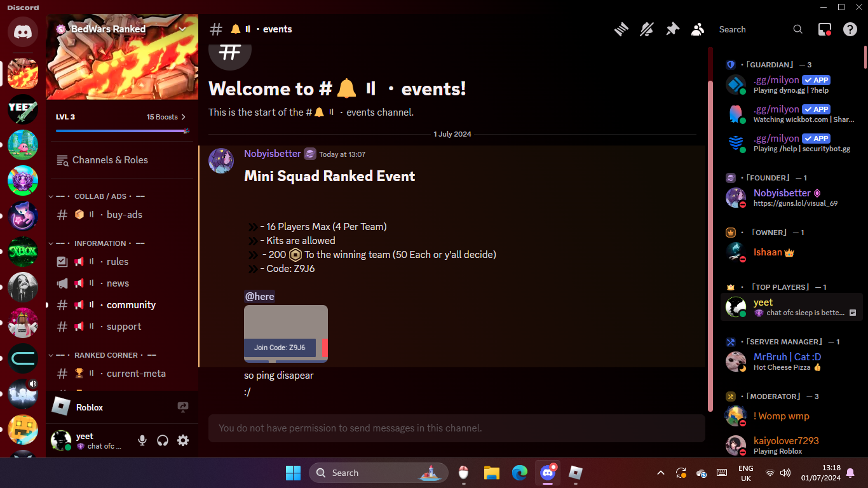This screenshot has height=488, width=868.
Task: Toggle microphone mute in user panel
Action: pyautogui.click(x=142, y=440)
